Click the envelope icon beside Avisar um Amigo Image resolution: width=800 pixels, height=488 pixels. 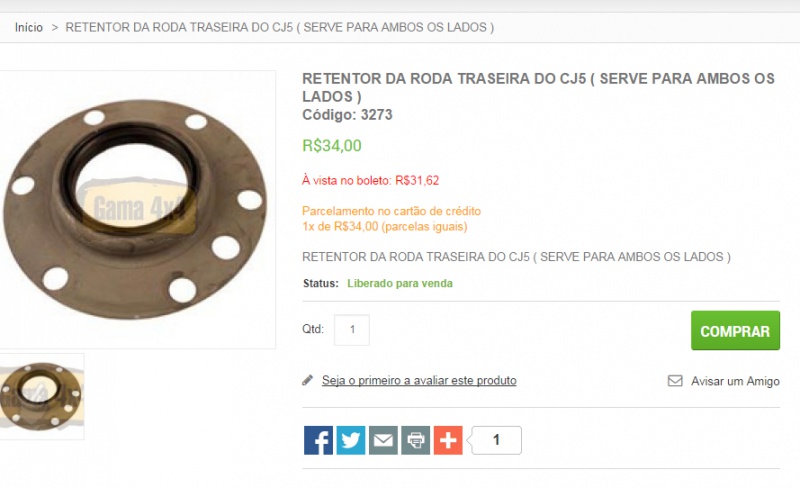675,381
